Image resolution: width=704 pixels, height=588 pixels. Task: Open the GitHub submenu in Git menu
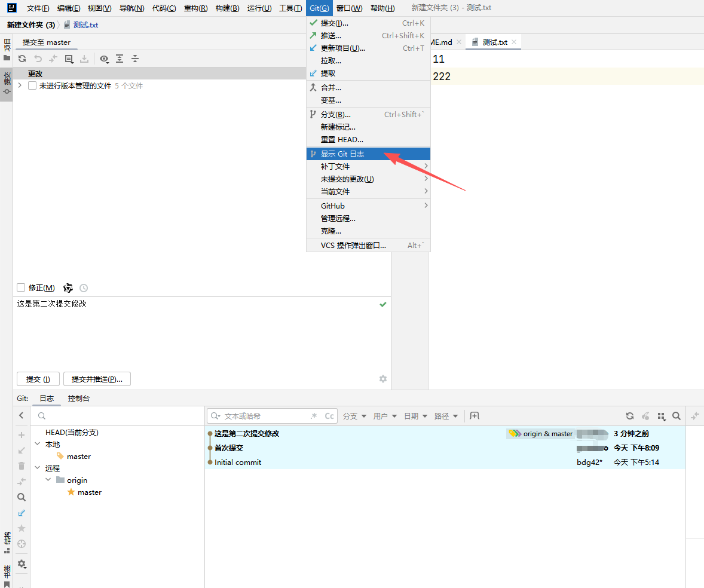(368, 206)
